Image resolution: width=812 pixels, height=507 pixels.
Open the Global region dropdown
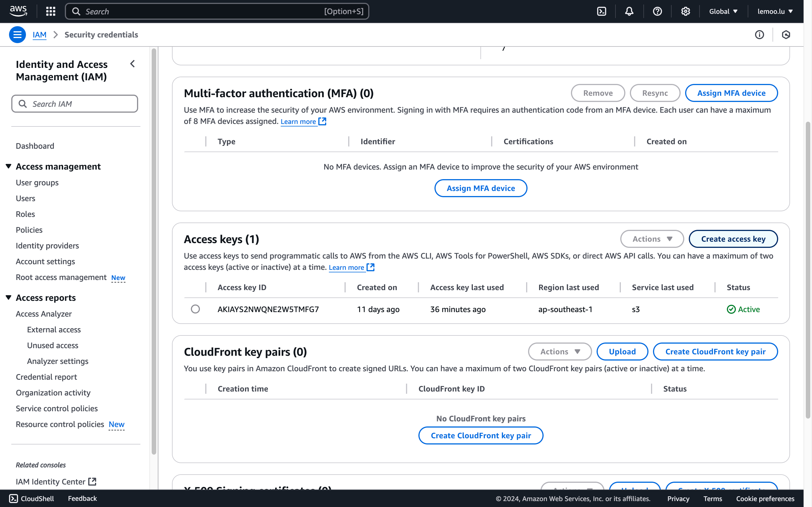[723, 11]
